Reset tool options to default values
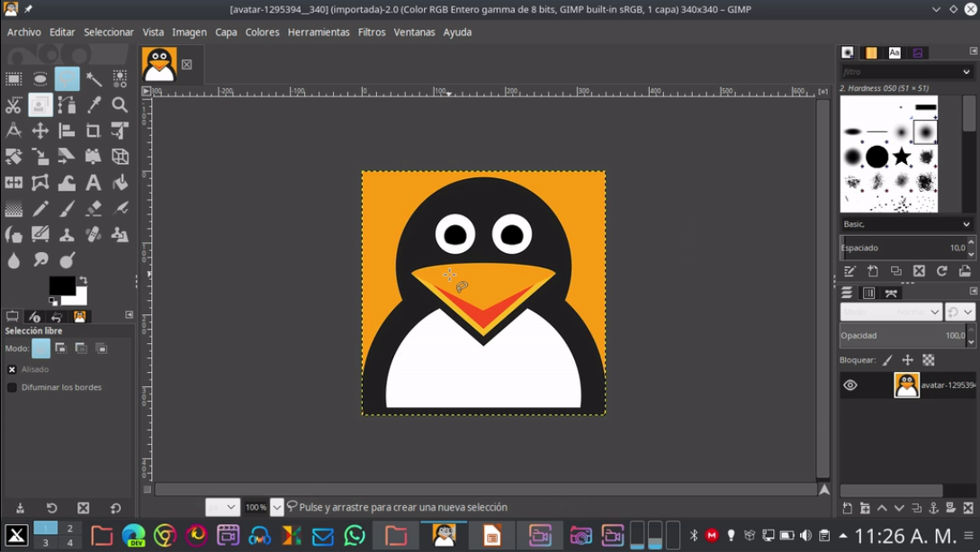The height and width of the screenshot is (552, 980). point(115,508)
